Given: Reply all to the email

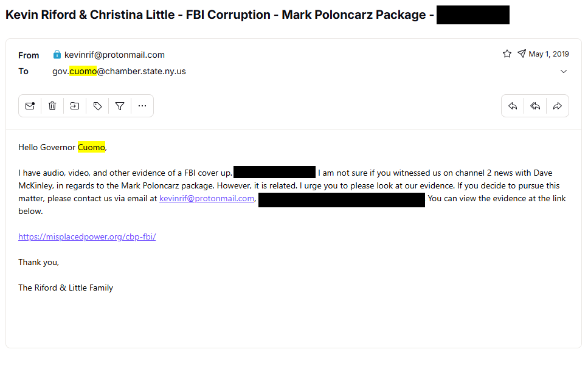Looking at the screenshot, I should pos(535,106).
